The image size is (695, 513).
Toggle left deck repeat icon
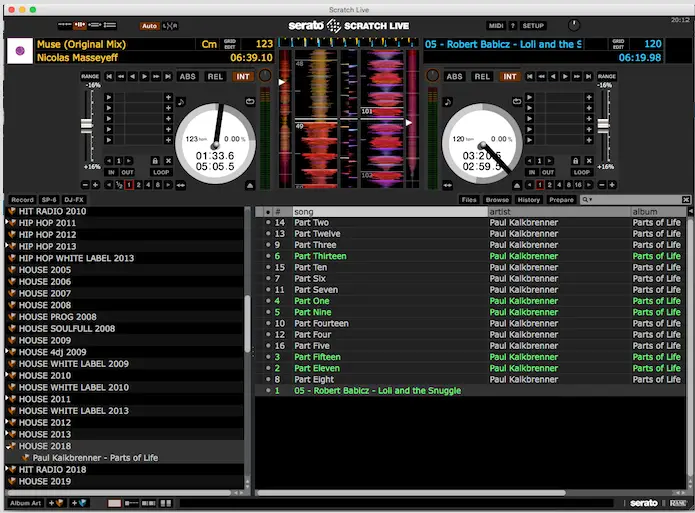(250, 102)
